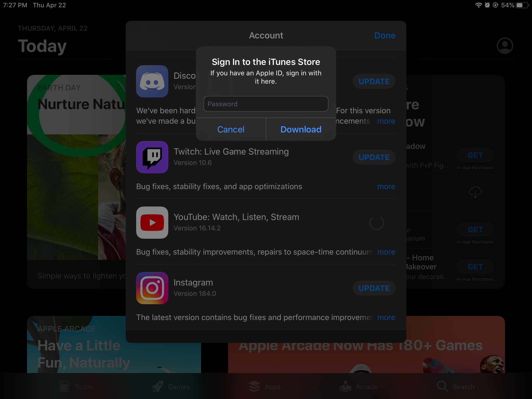Update the Instagram app
The height and width of the screenshot is (399, 532).
[374, 288]
